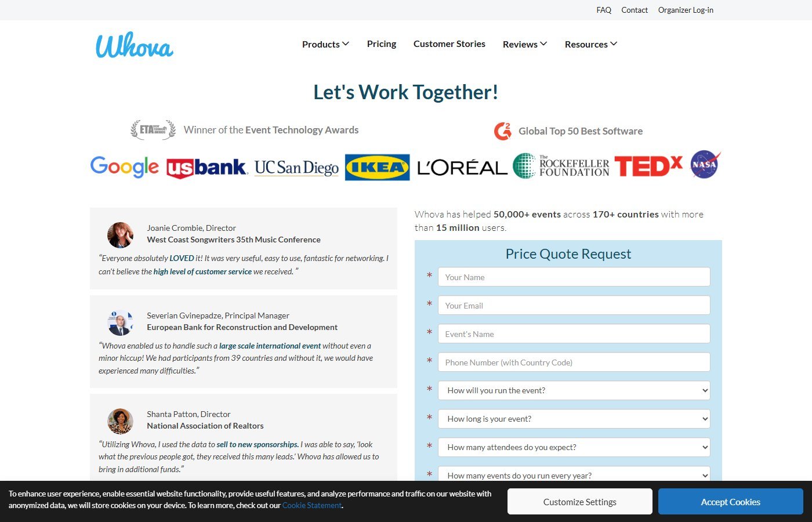
Task: Click the US Bank logo
Action: (x=206, y=168)
